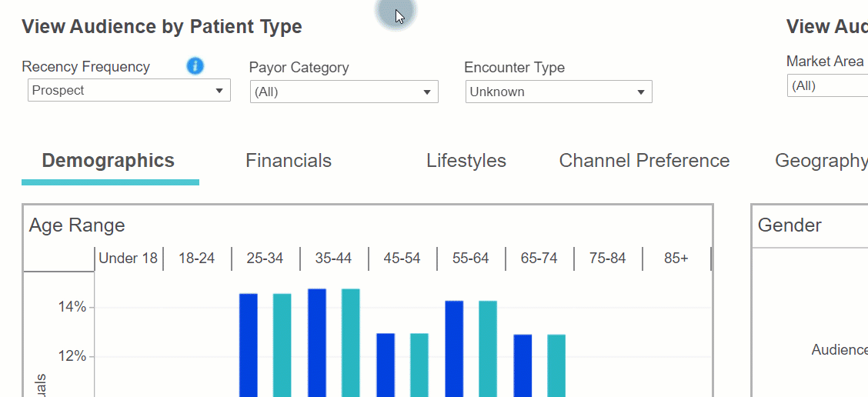Click the Recency Frequency info icon
This screenshot has width=868, height=397.
pyautogui.click(x=195, y=66)
